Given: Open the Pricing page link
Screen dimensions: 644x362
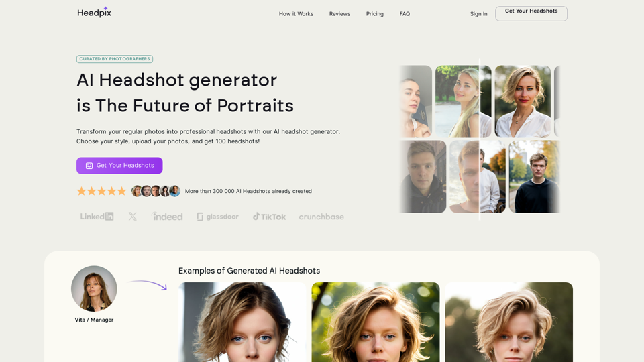Looking at the screenshot, I should pyautogui.click(x=374, y=14).
